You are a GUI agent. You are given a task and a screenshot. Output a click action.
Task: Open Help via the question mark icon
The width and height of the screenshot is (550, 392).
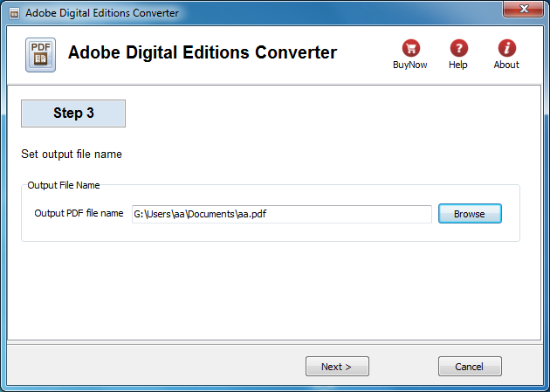pyautogui.click(x=459, y=48)
